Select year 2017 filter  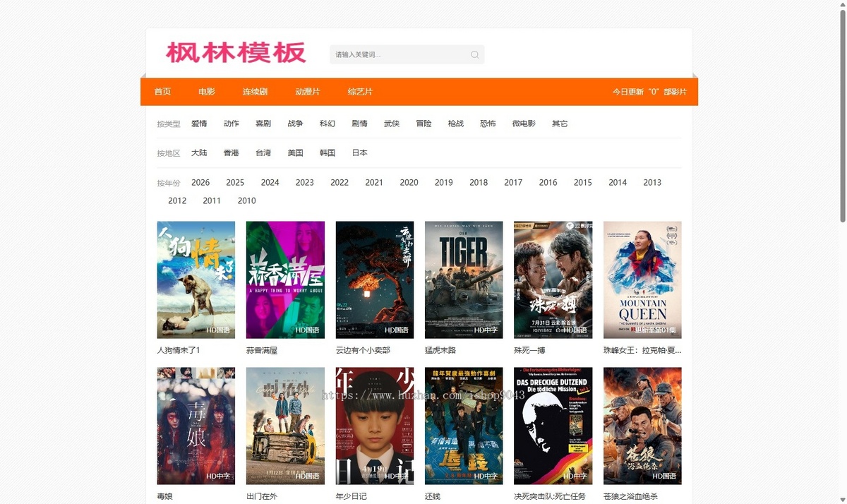coord(513,183)
